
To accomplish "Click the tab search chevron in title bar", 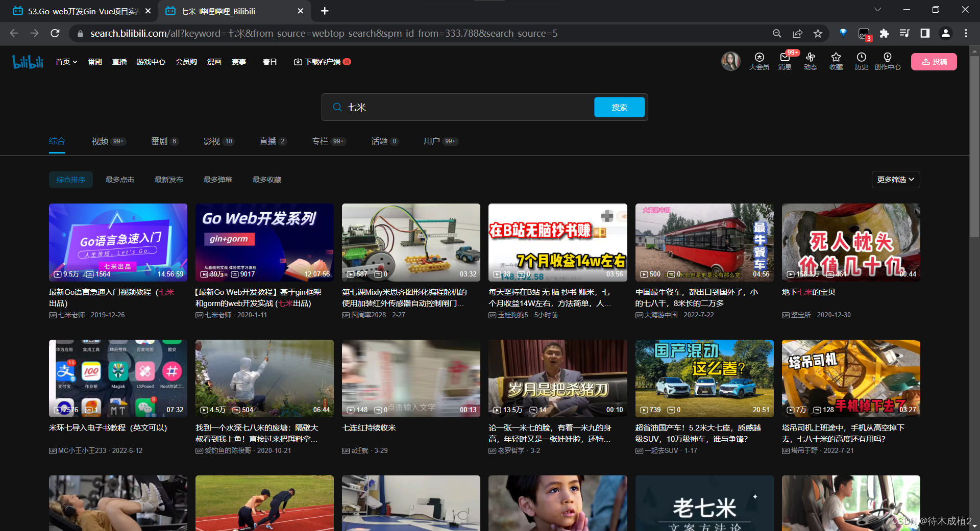I will [877, 10].
